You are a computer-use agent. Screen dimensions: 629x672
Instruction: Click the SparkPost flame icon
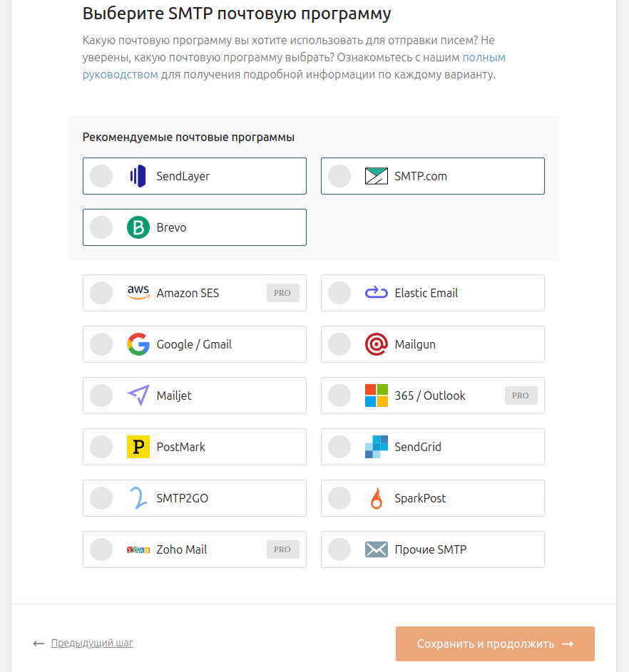click(376, 498)
